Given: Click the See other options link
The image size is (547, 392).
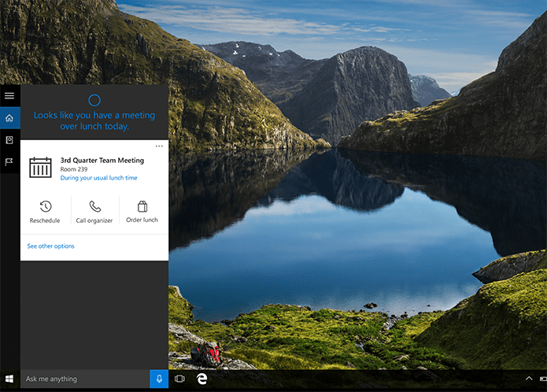Looking at the screenshot, I should click(51, 246).
